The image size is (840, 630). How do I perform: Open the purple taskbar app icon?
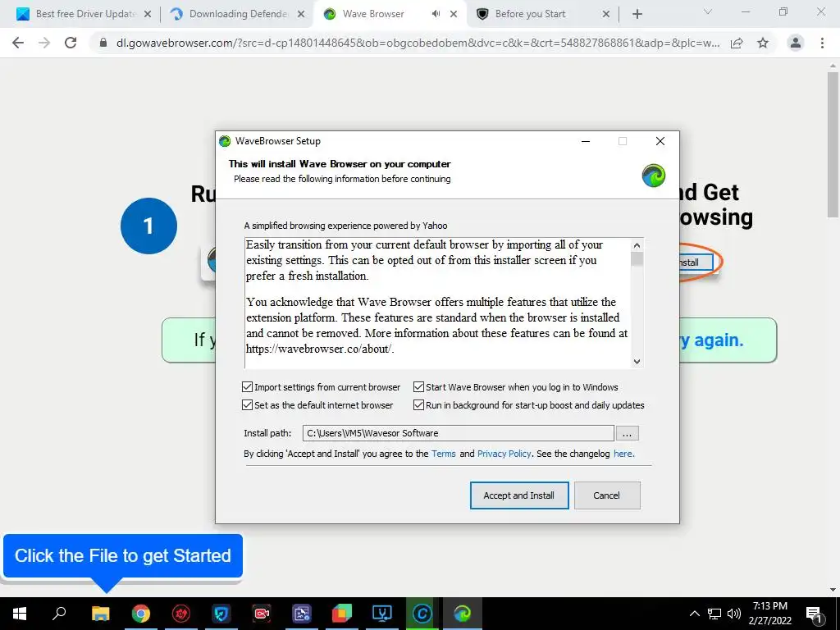point(302,614)
